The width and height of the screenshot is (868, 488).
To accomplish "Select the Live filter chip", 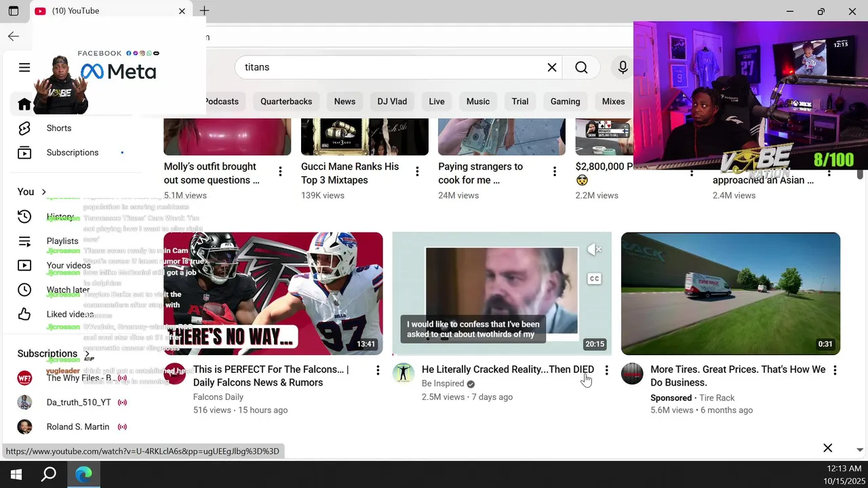I will pyautogui.click(x=437, y=102).
